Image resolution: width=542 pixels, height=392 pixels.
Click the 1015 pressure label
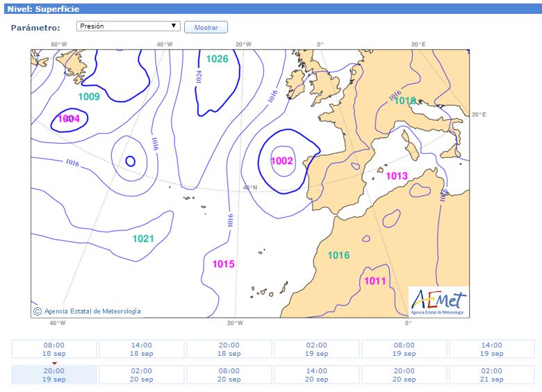[223, 264]
